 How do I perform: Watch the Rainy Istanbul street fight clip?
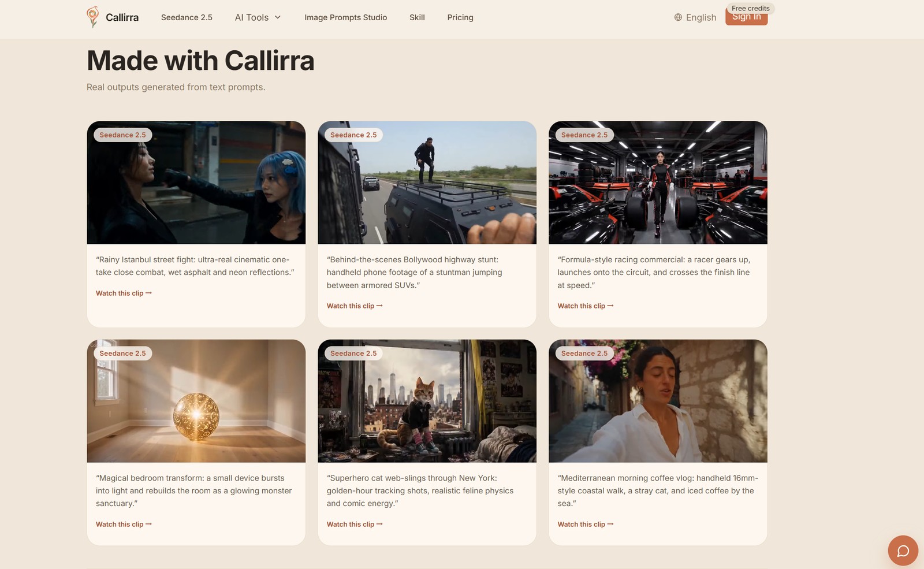tap(124, 293)
